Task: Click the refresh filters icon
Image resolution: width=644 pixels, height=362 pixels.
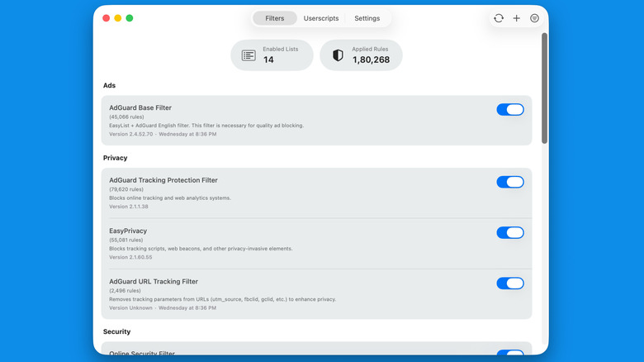Action: tap(498, 18)
